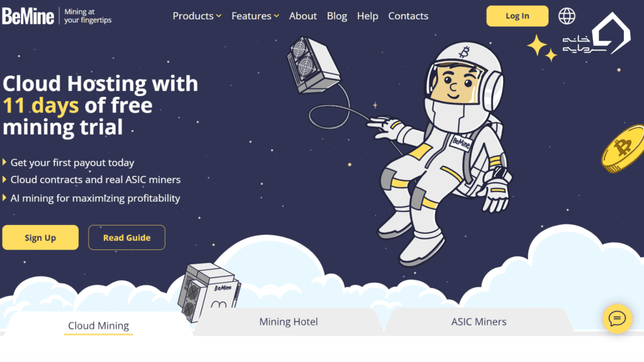
Task: Switch to the Mining Hotel tab
Action: click(x=288, y=322)
